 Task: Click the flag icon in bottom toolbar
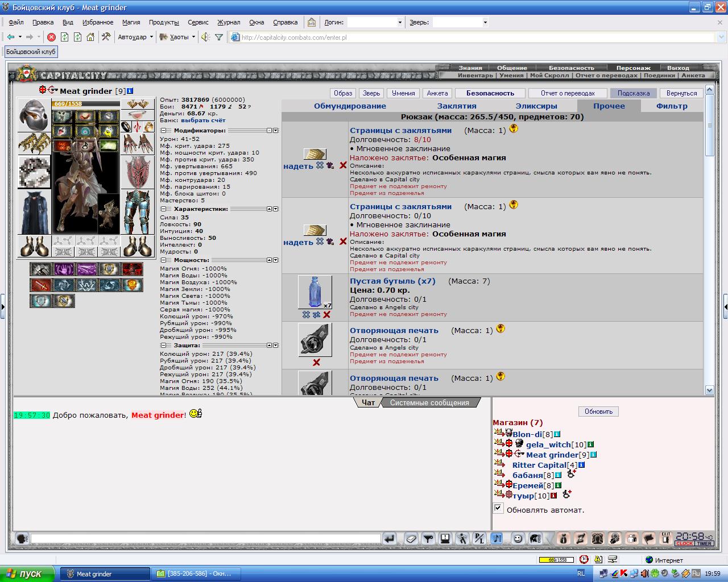(x=648, y=538)
